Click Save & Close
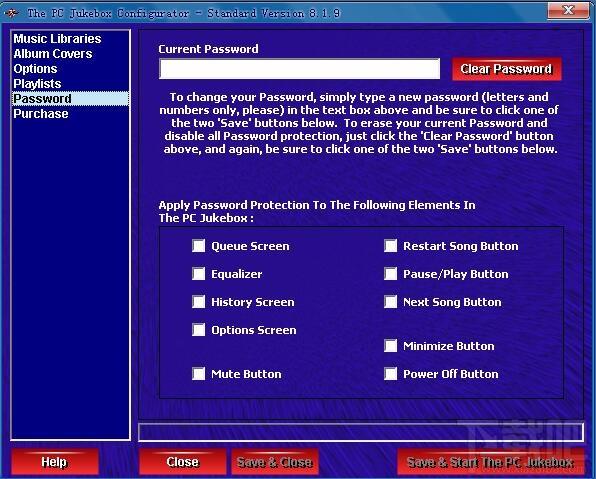Image resolution: width=596 pixels, height=479 pixels. 275,462
